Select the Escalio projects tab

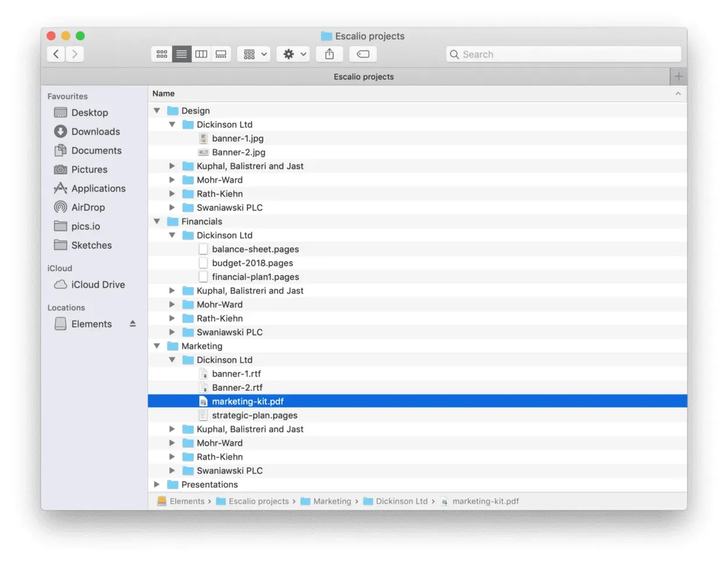(x=363, y=76)
